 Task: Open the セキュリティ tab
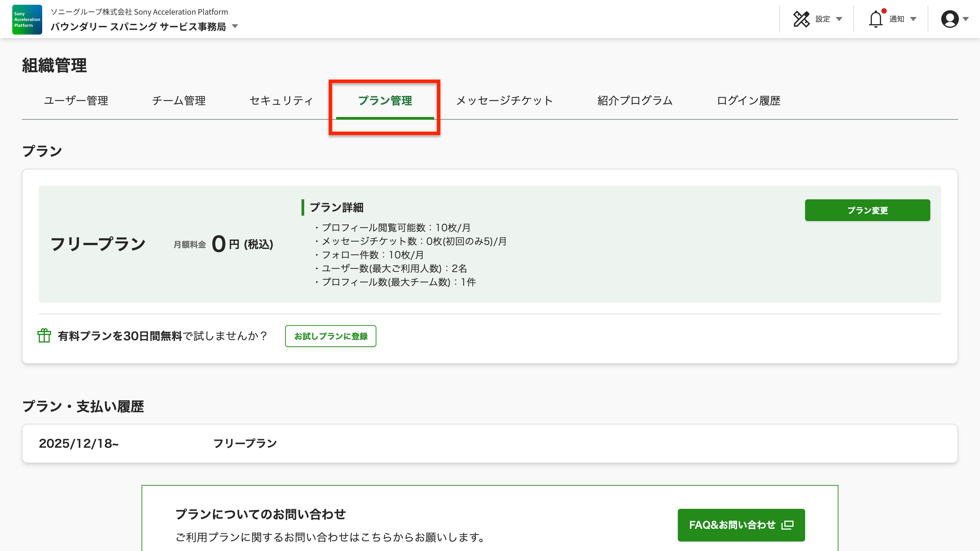(x=281, y=101)
